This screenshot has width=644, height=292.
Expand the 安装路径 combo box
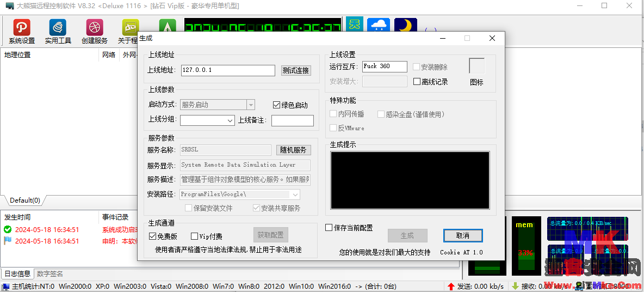[295, 194]
